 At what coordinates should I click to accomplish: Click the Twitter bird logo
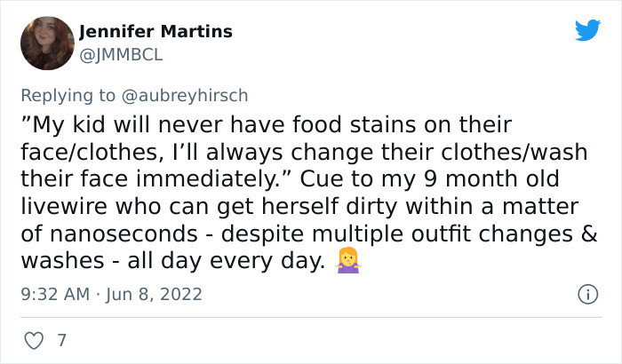(x=587, y=30)
